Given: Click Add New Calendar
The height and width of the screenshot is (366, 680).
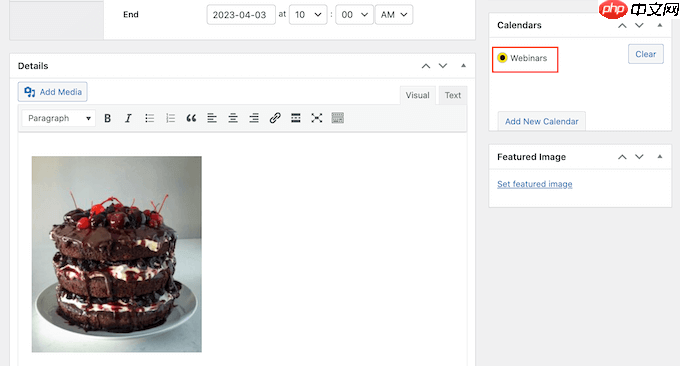Looking at the screenshot, I should click(x=542, y=121).
